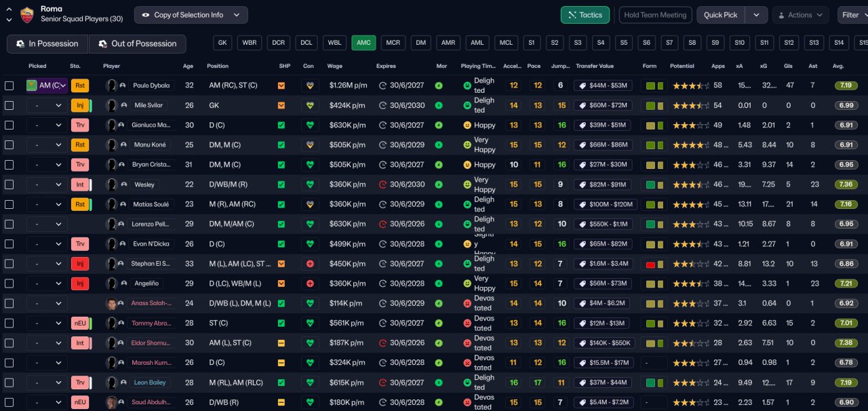The image size is (868, 411).
Task: Tick the checkbox for Leon Bailey
Action: pyautogui.click(x=9, y=383)
